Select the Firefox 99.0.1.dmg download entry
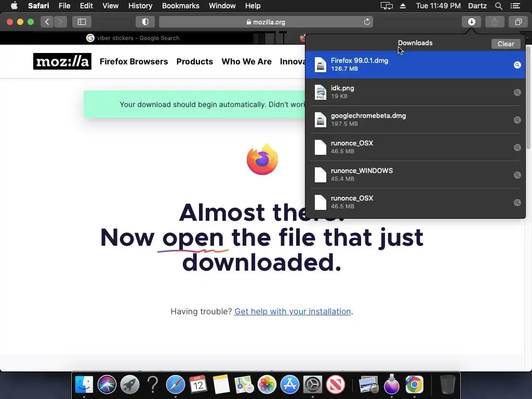This screenshot has height=399, width=532. point(415,64)
